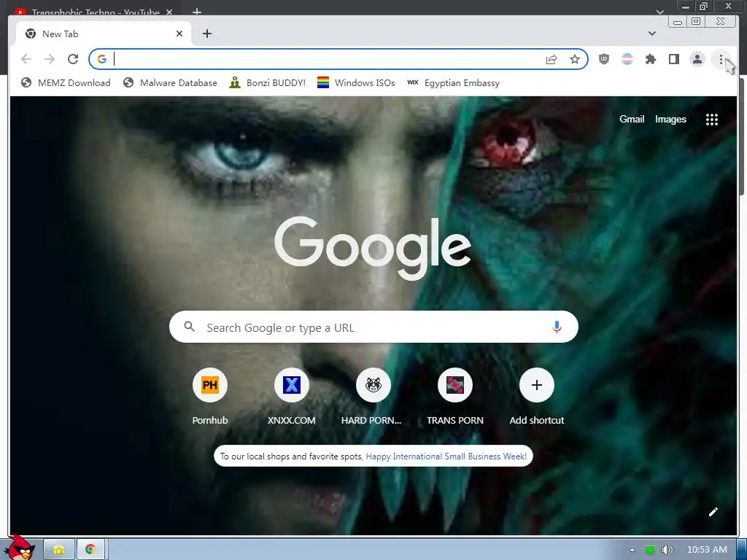This screenshot has height=560, width=747.
Task: Close the New Tab tab
Action: click(x=179, y=34)
